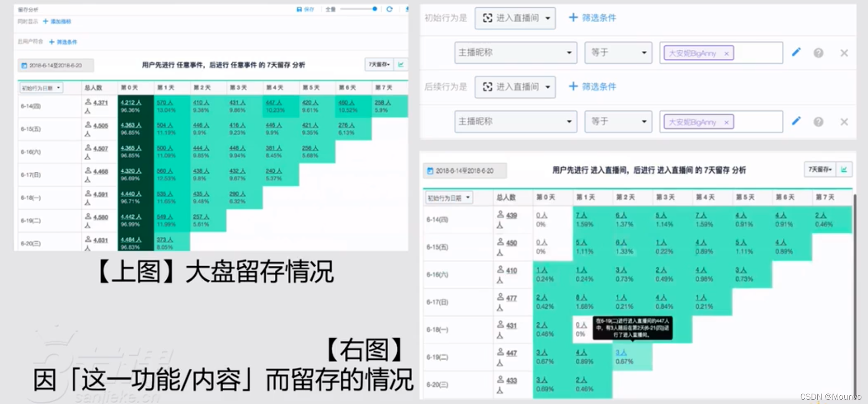Open help using the question mark icon

tap(819, 52)
